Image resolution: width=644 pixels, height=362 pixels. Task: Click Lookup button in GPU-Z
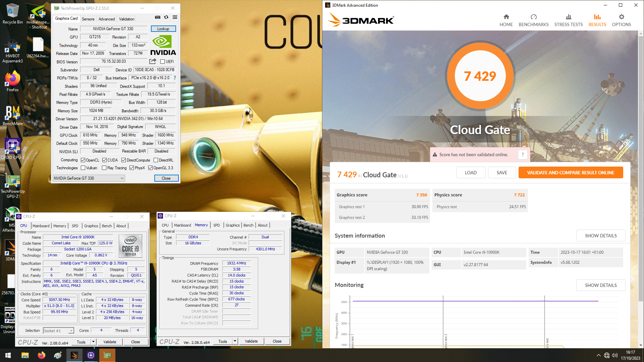[163, 29]
